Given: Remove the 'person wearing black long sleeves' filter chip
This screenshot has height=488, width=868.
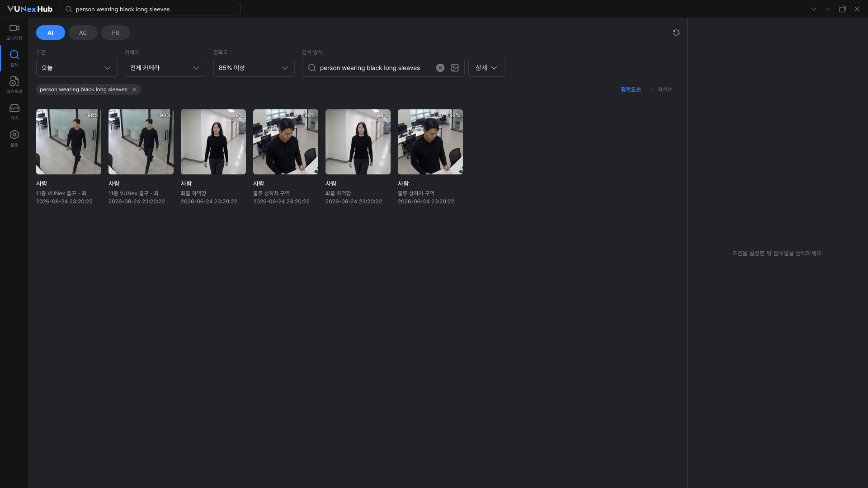Looking at the screenshot, I should pyautogui.click(x=134, y=89).
